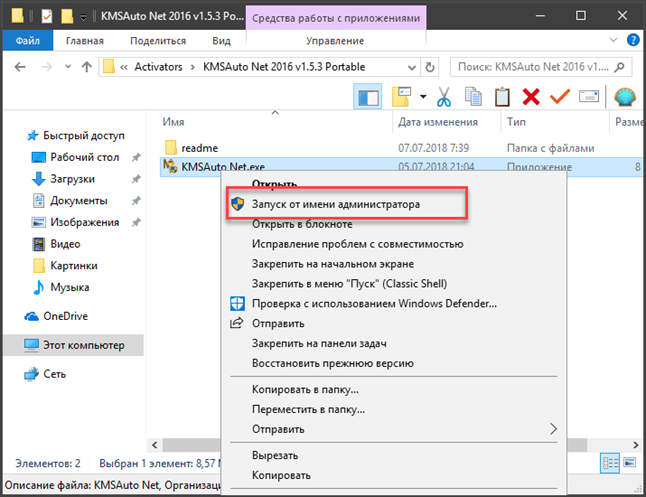Click the clipboard Paste icon

point(502,97)
